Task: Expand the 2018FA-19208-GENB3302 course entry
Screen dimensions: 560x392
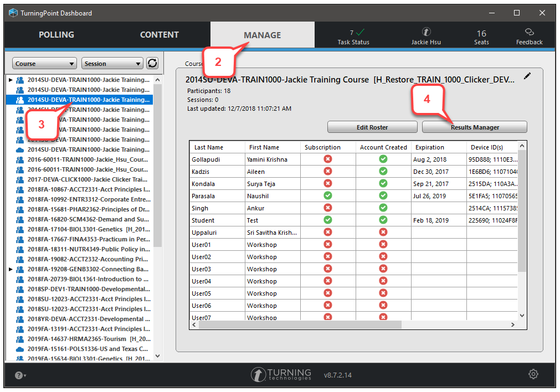Action: tap(11, 269)
